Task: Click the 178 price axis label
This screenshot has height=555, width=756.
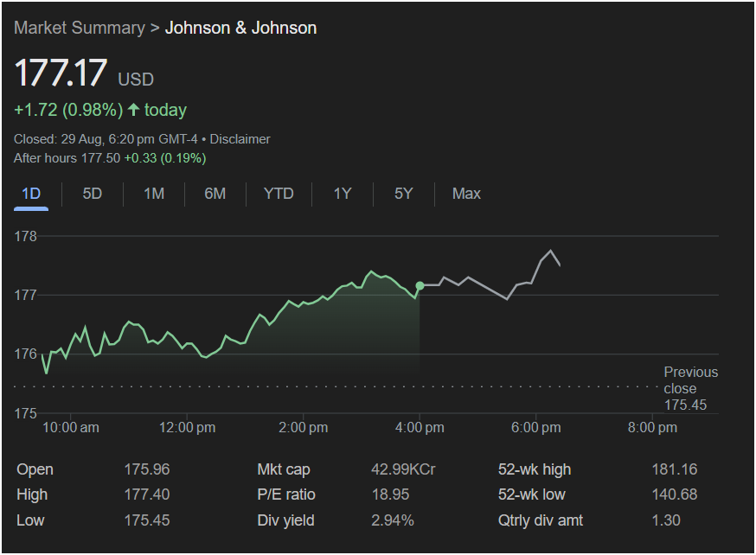Action: point(26,236)
